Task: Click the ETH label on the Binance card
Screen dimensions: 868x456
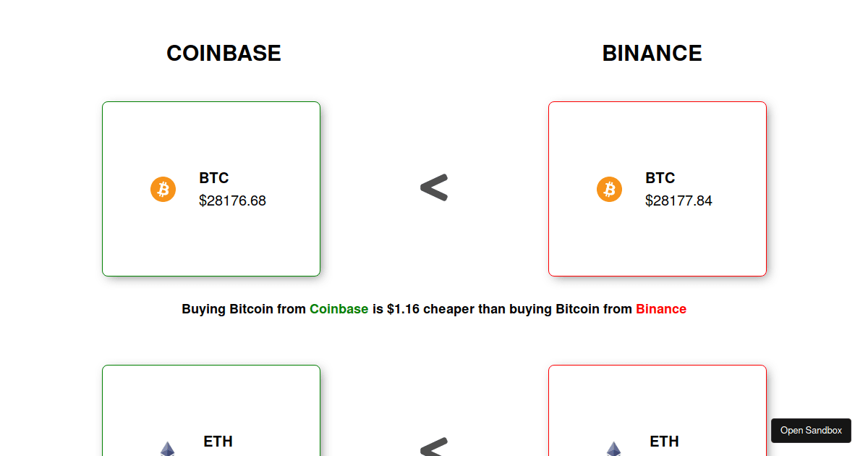Action: coord(664,442)
